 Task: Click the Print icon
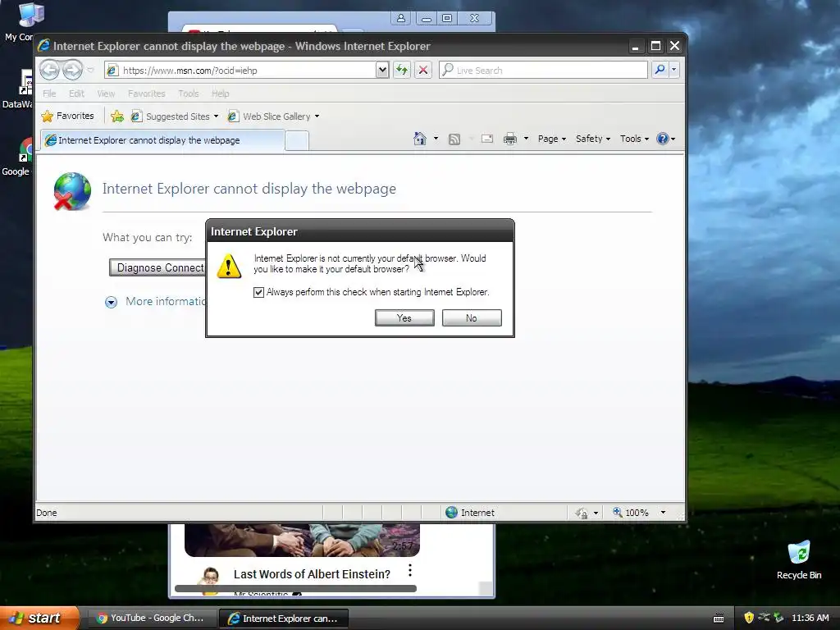(510, 139)
